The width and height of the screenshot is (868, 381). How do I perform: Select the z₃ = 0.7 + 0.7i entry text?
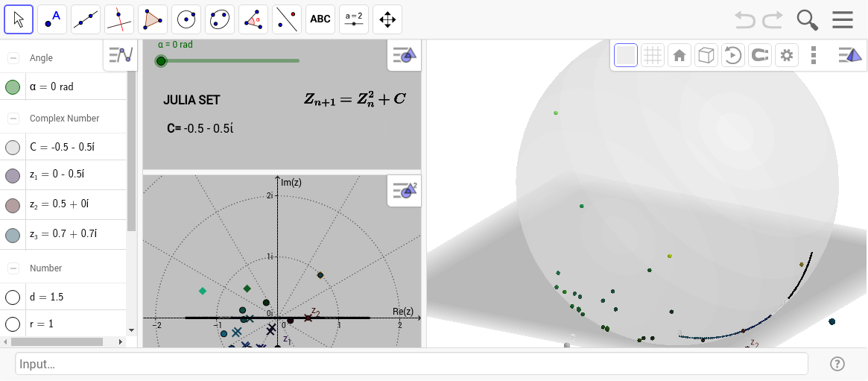pos(63,233)
